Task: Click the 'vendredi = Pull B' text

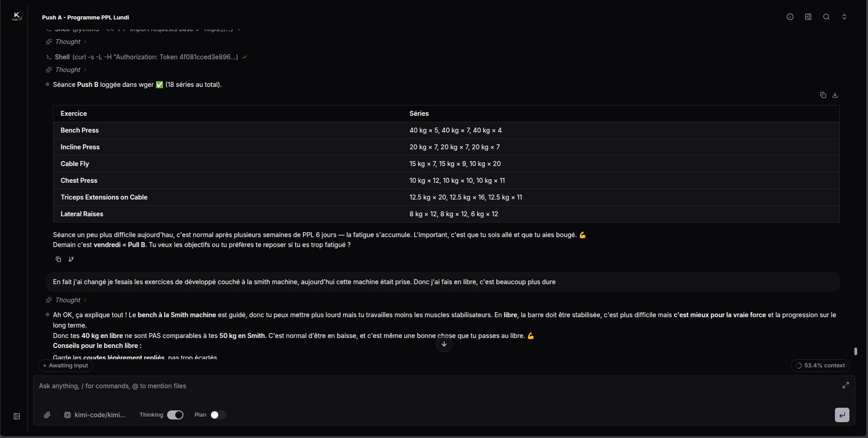Action: 120,245
